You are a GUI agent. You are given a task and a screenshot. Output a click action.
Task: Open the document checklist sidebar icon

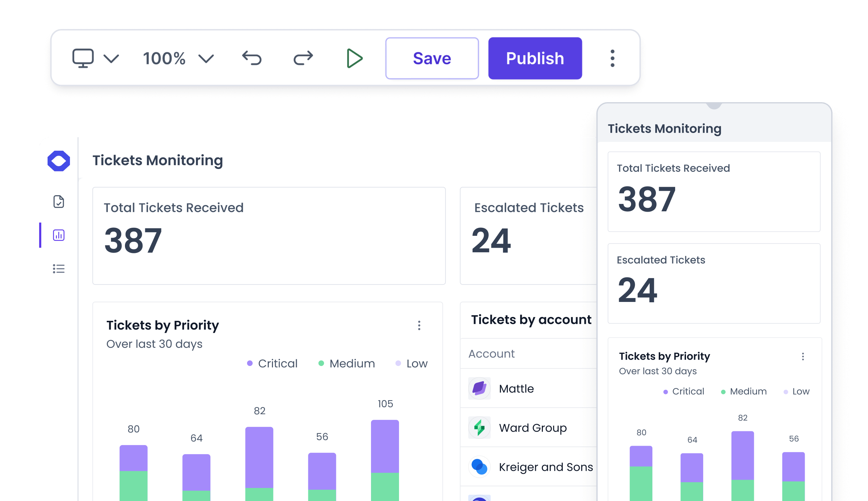click(59, 202)
